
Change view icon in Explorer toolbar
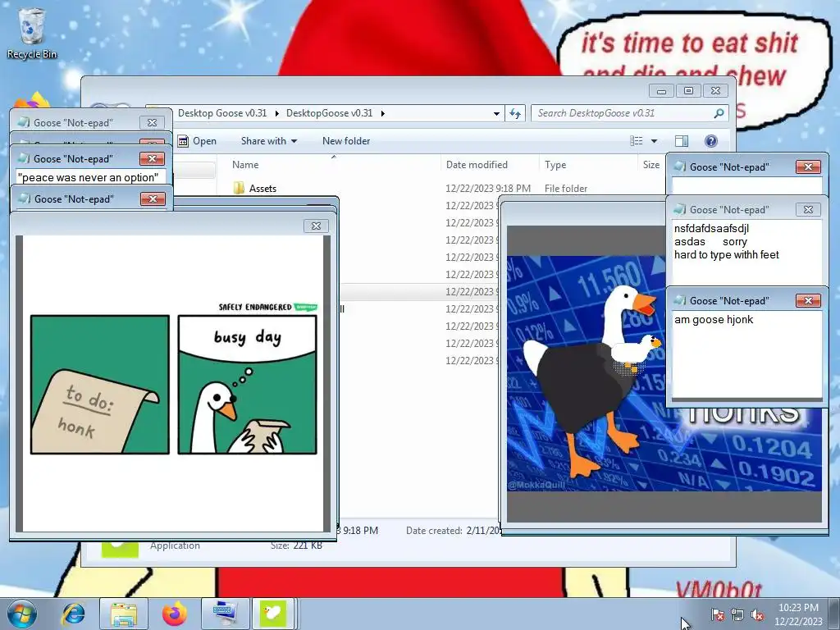tap(636, 141)
